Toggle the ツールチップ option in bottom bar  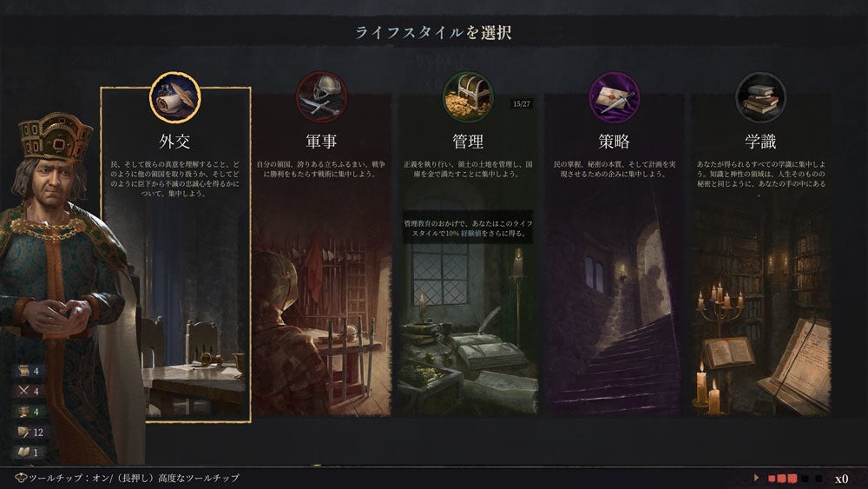(x=128, y=478)
